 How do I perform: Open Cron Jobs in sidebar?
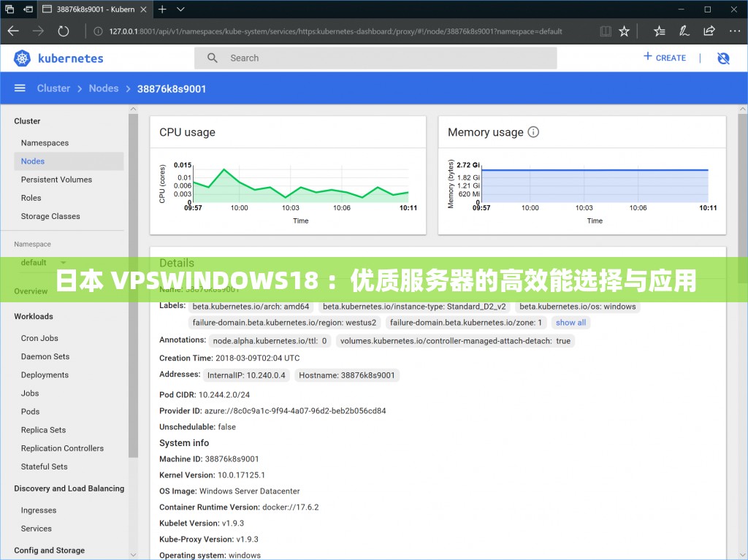(39, 338)
